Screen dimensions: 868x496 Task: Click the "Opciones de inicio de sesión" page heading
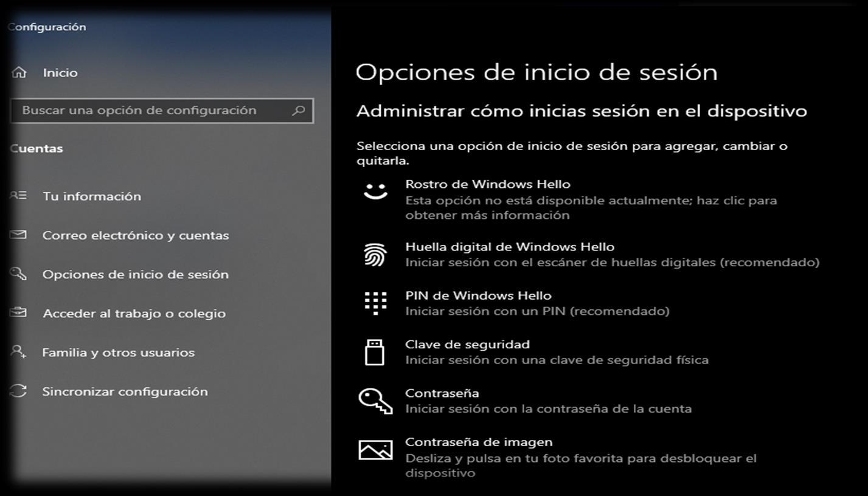536,72
